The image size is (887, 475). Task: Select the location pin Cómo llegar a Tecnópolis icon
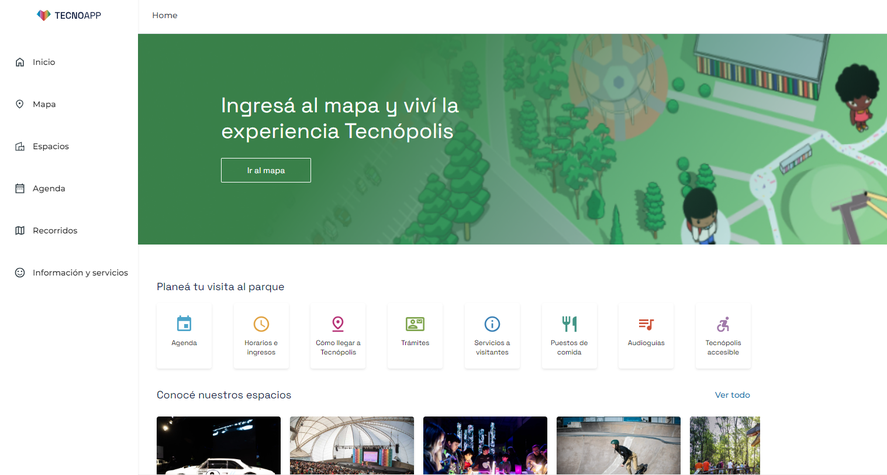point(338,324)
